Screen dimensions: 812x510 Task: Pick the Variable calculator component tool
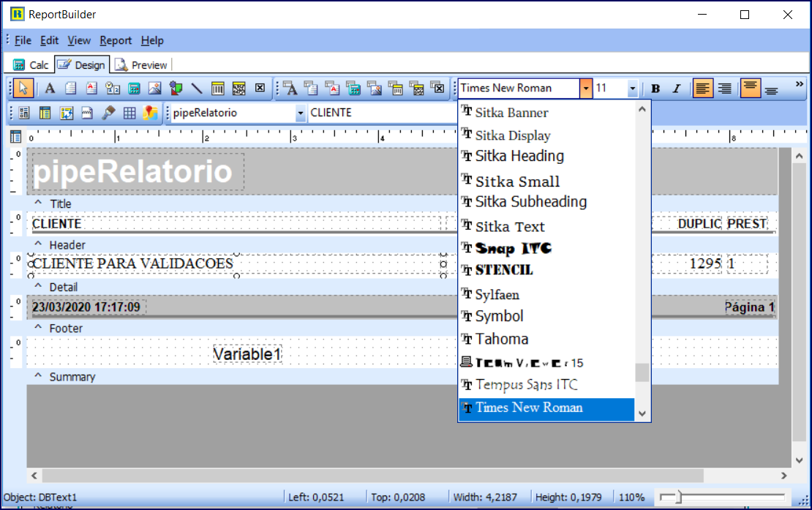pyautogui.click(x=134, y=88)
